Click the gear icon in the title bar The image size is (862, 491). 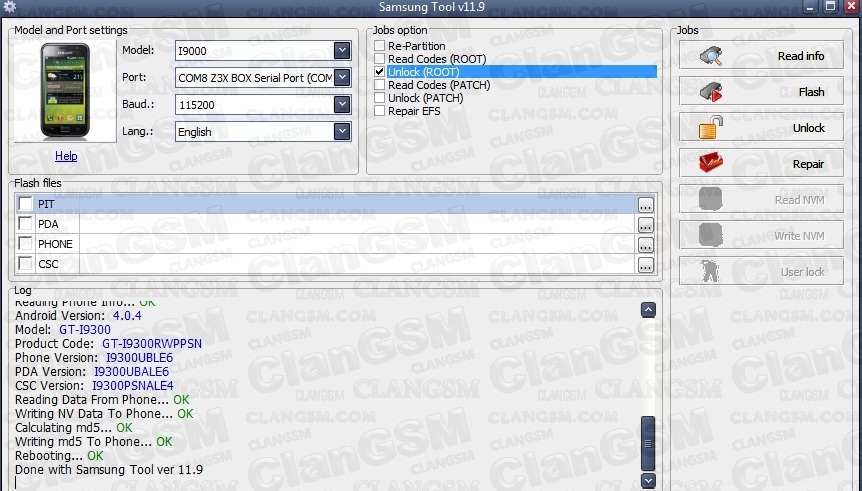(9, 7)
